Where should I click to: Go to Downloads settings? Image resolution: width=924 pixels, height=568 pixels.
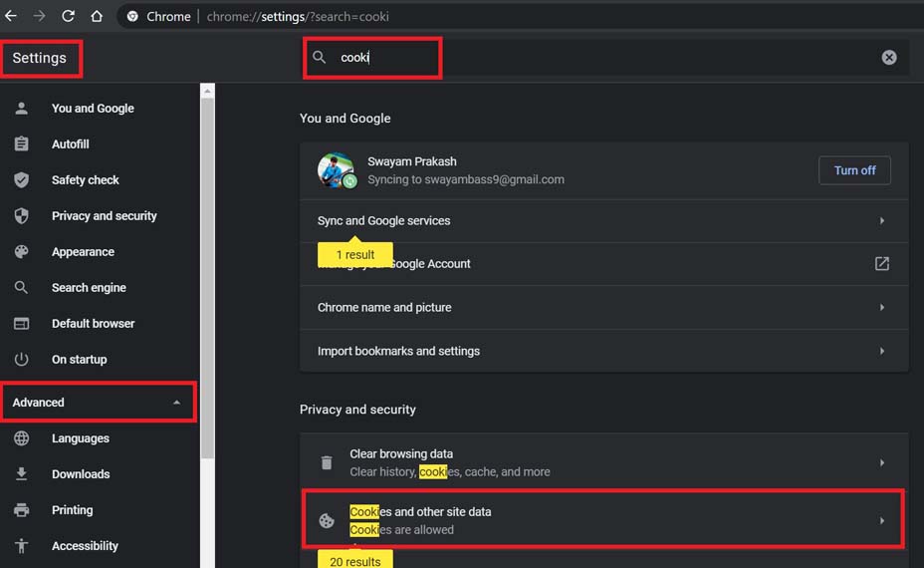[x=80, y=474]
